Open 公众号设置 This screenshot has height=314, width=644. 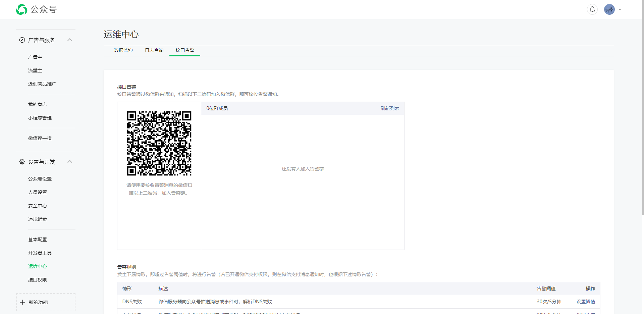pyautogui.click(x=40, y=179)
